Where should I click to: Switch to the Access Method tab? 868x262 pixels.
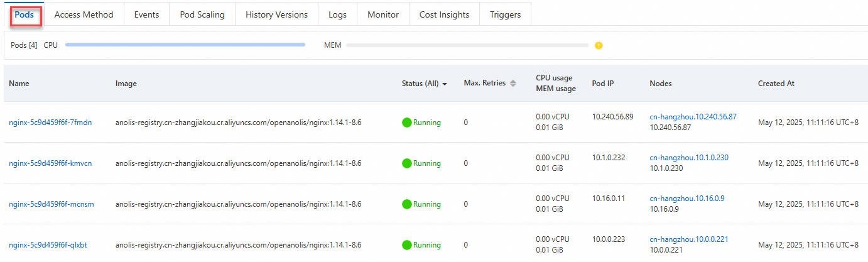pyautogui.click(x=84, y=14)
